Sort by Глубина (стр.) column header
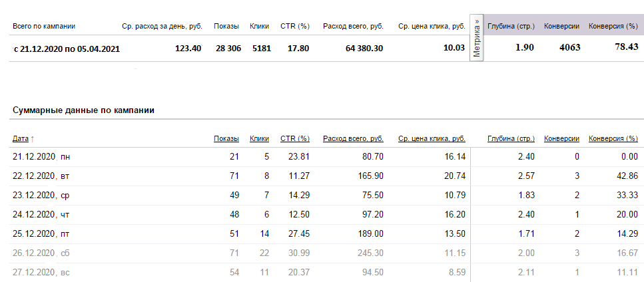The image size is (644, 282). [511, 139]
